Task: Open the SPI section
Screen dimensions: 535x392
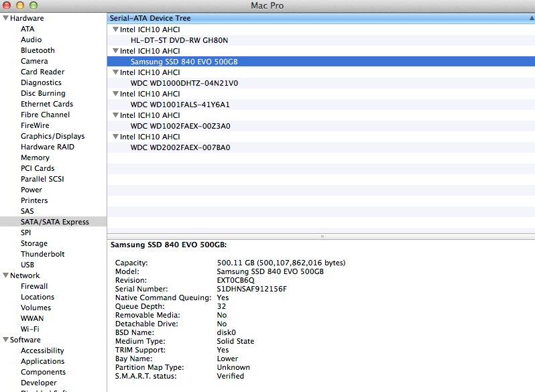Action: click(25, 233)
